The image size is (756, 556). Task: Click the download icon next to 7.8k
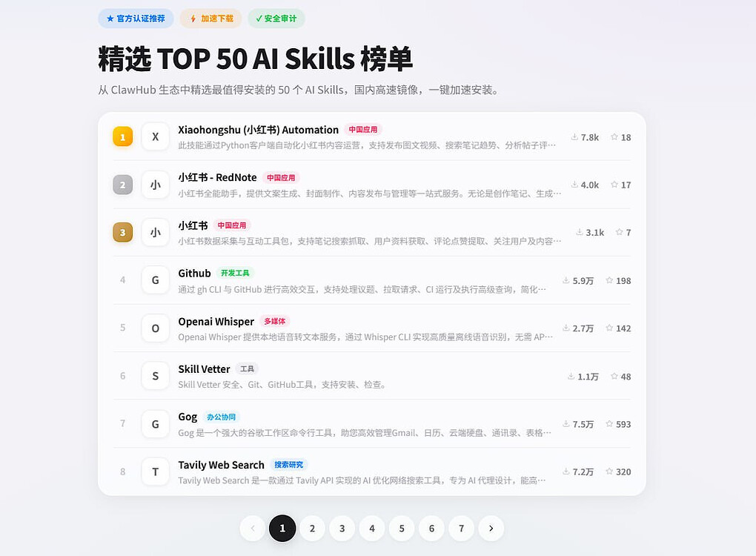(574, 137)
